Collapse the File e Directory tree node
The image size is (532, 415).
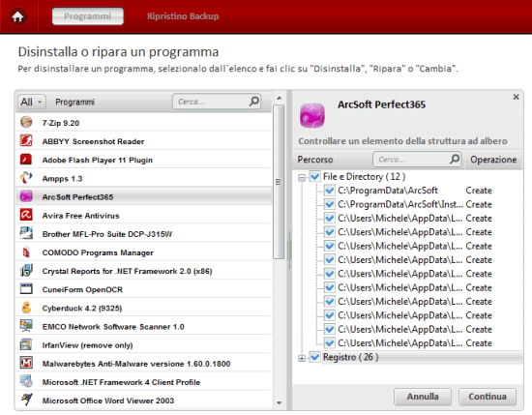point(302,177)
